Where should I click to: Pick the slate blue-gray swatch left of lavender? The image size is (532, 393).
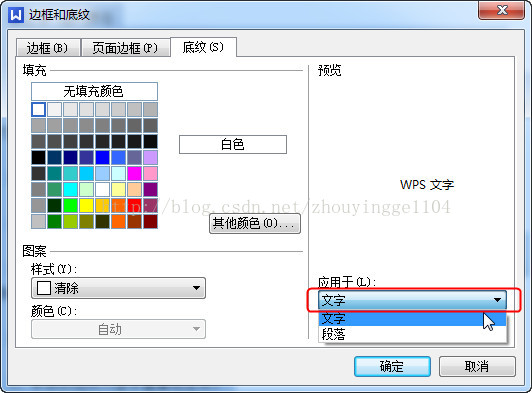pyautogui.click(x=134, y=157)
